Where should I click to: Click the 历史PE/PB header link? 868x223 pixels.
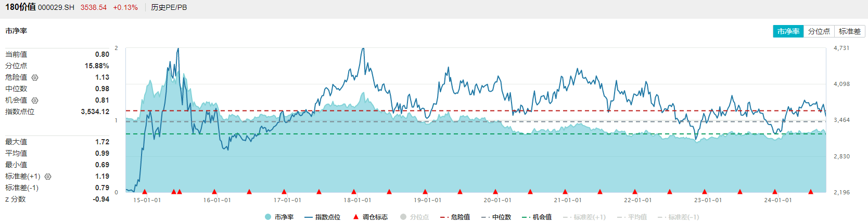click(x=169, y=8)
